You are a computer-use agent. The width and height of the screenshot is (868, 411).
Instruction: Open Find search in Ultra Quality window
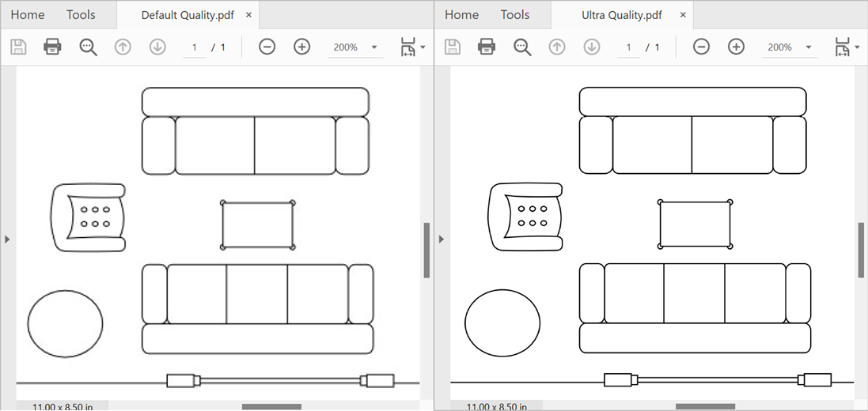(522, 47)
